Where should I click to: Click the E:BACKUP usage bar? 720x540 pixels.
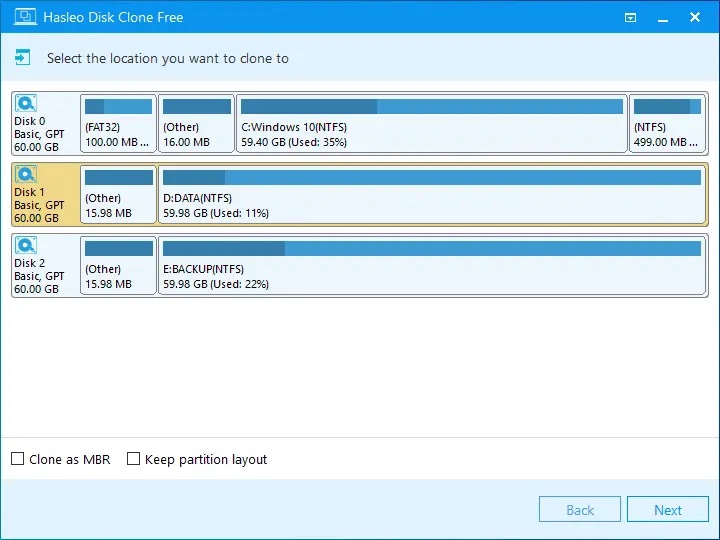432,248
